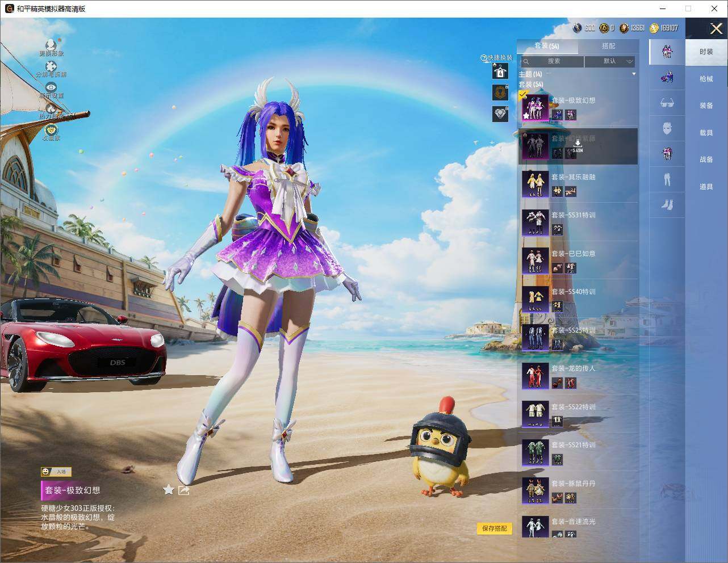Select outfit 套装-其乐融融
This screenshot has height=563, width=728.
pyautogui.click(x=578, y=184)
